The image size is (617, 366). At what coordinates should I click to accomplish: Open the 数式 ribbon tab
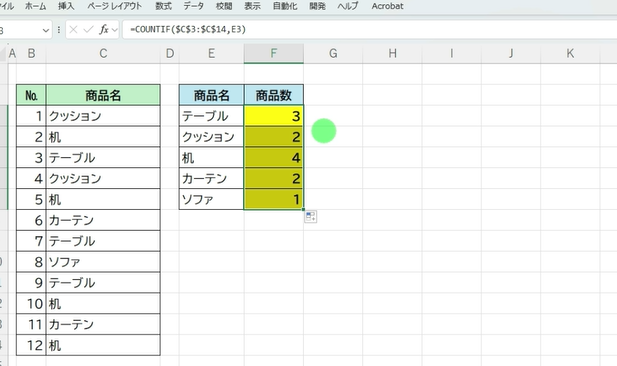(x=163, y=6)
